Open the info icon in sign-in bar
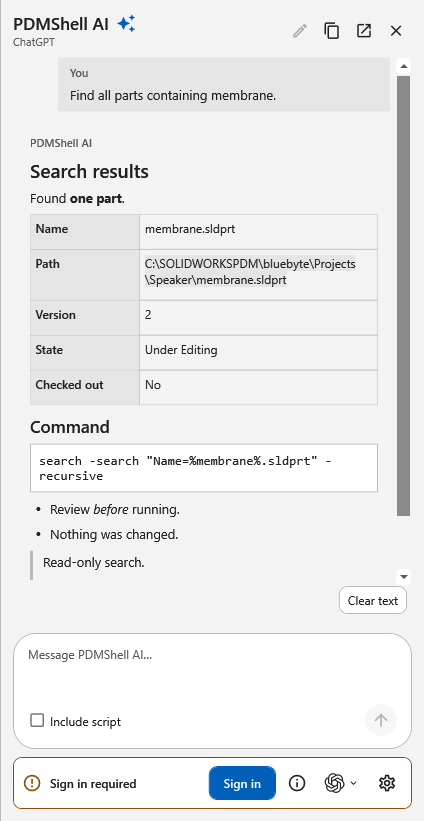The height and width of the screenshot is (821, 424). pyautogui.click(x=297, y=783)
